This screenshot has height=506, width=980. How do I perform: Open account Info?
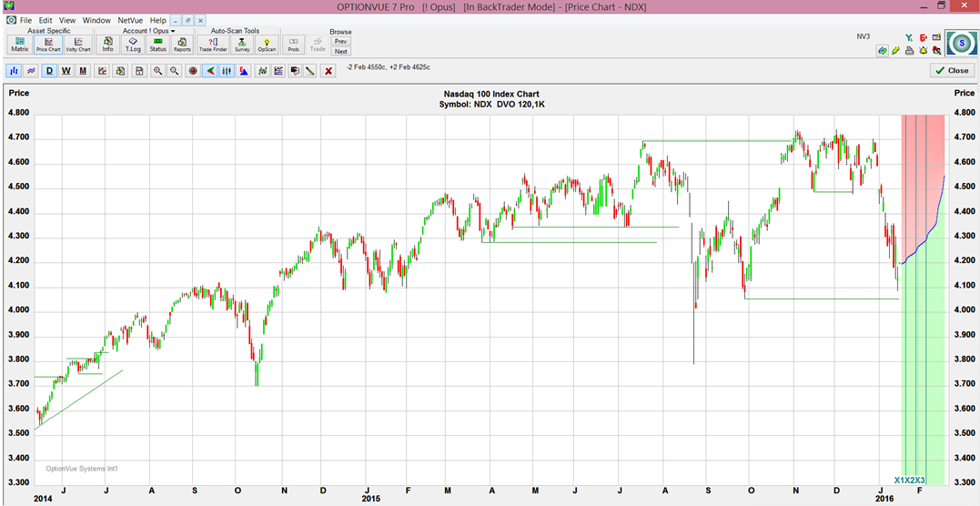108,45
